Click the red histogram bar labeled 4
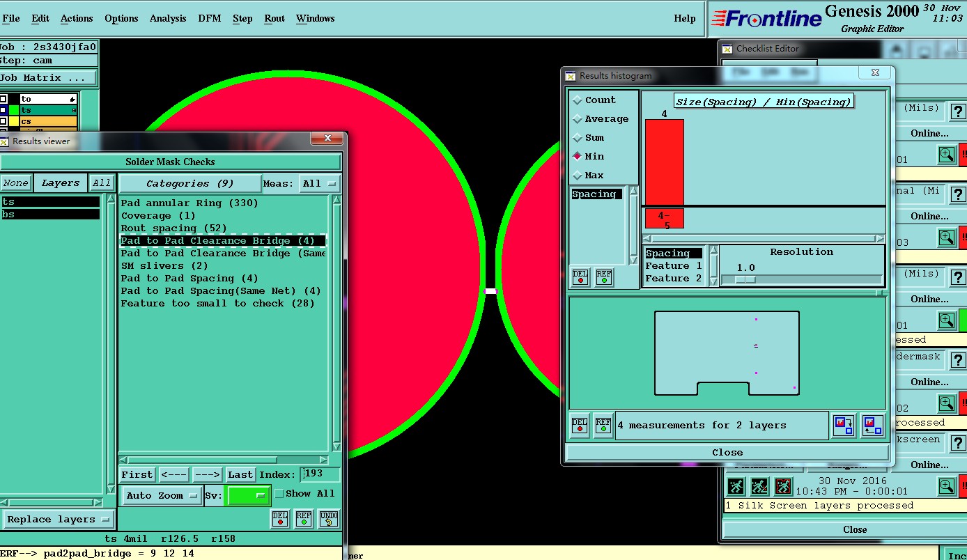The width and height of the screenshot is (967, 560). (x=664, y=162)
